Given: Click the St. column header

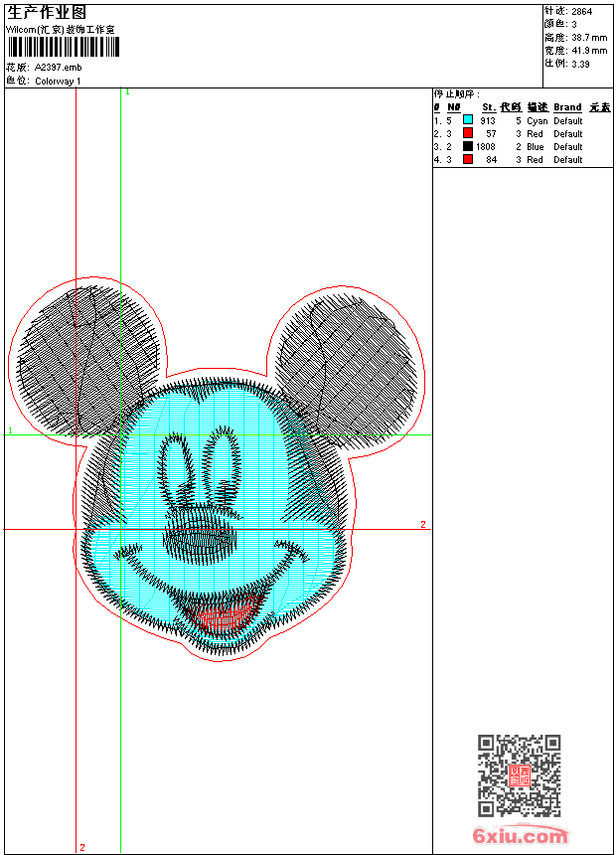Looking at the screenshot, I should [x=488, y=107].
